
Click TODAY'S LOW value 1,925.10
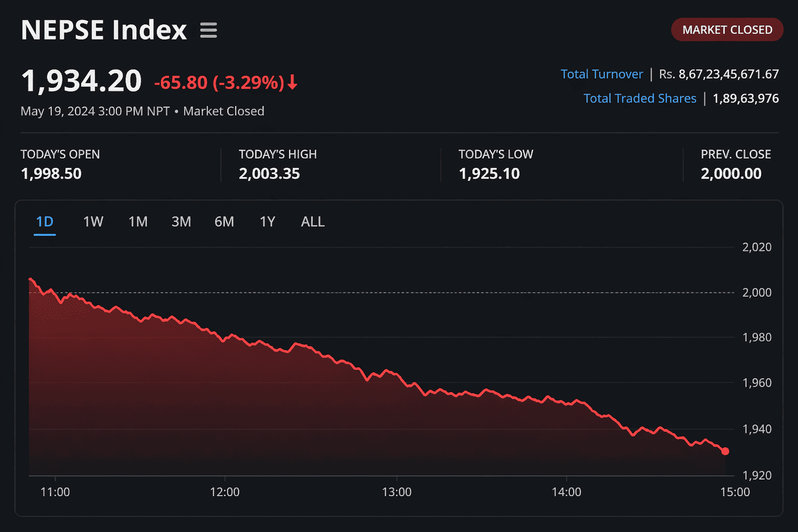[x=489, y=174]
